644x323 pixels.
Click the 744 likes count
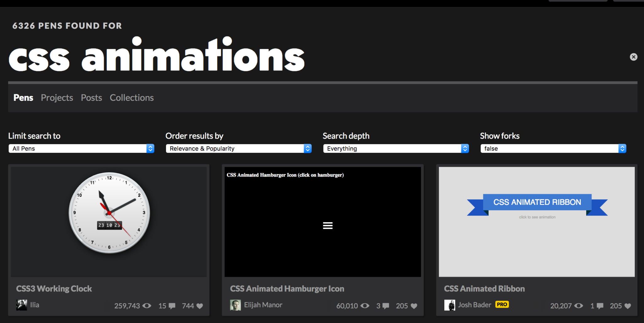click(x=188, y=306)
